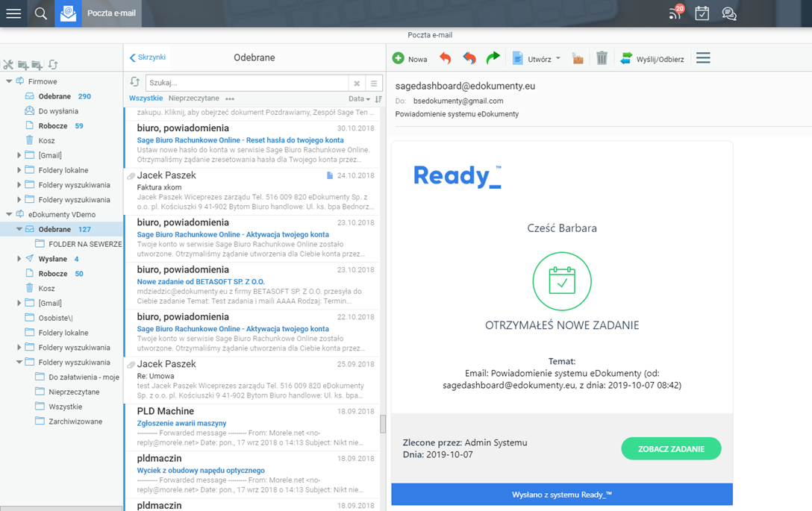This screenshot has width=812, height=511.
Task: Open Aktywacja twojego konta email dated 23.10.2018
Action: tap(252, 239)
